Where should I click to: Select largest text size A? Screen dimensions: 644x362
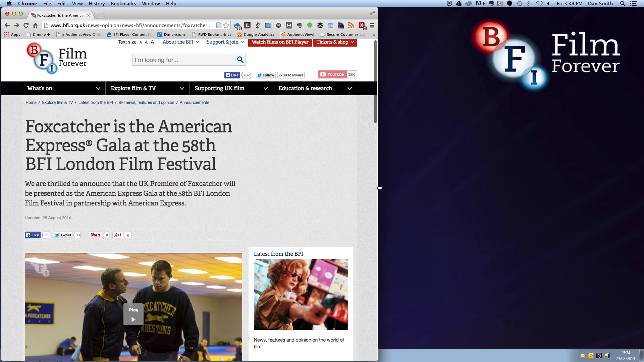coord(152,42)
